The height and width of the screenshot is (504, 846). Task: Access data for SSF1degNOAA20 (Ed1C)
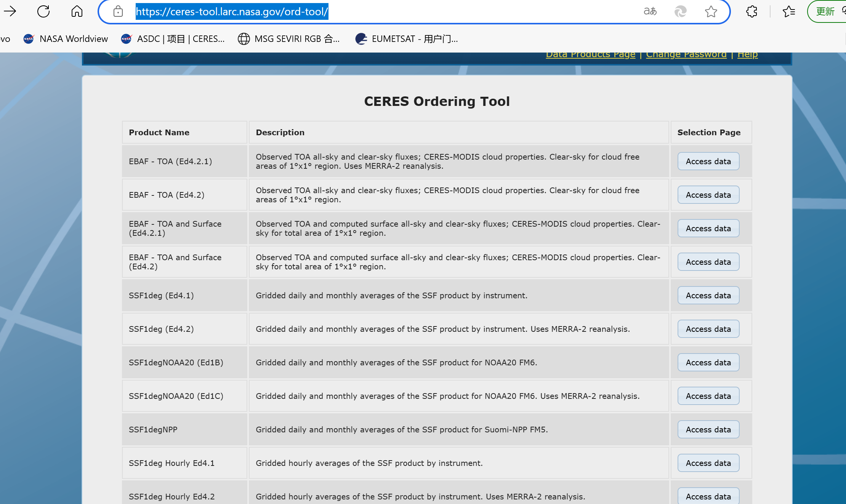tap(708, 396)
